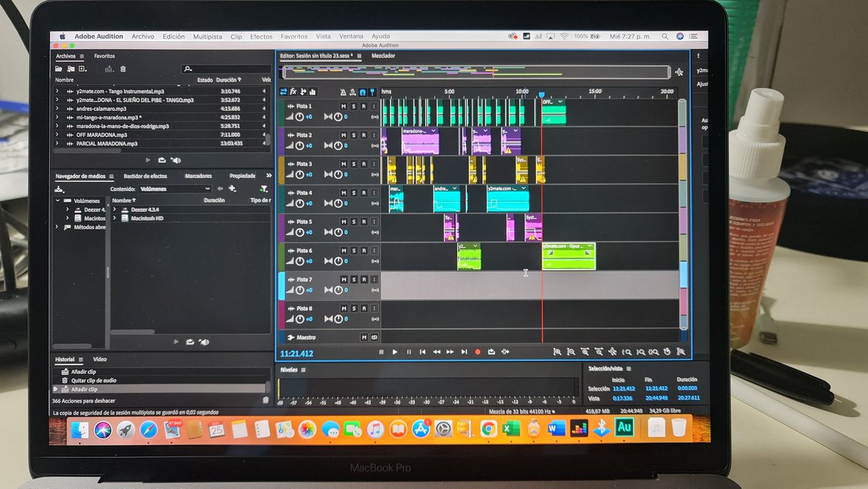Viewport: 868px width, 489px height.
Task: Click the new file icon in Archivos
Action: click(83, 69)
